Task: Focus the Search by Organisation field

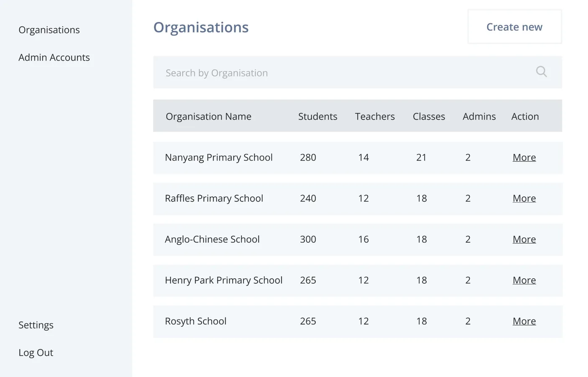Action: (357, 72)
